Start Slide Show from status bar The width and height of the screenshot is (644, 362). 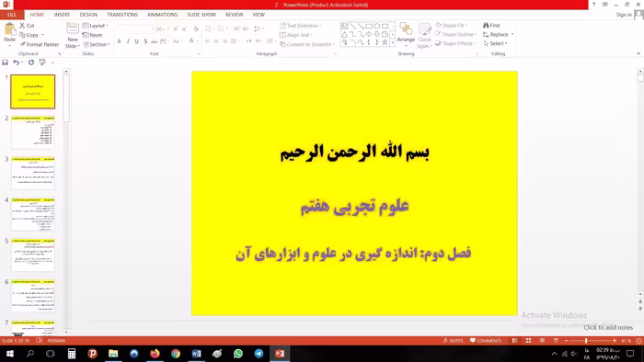[x=556, y=341]
